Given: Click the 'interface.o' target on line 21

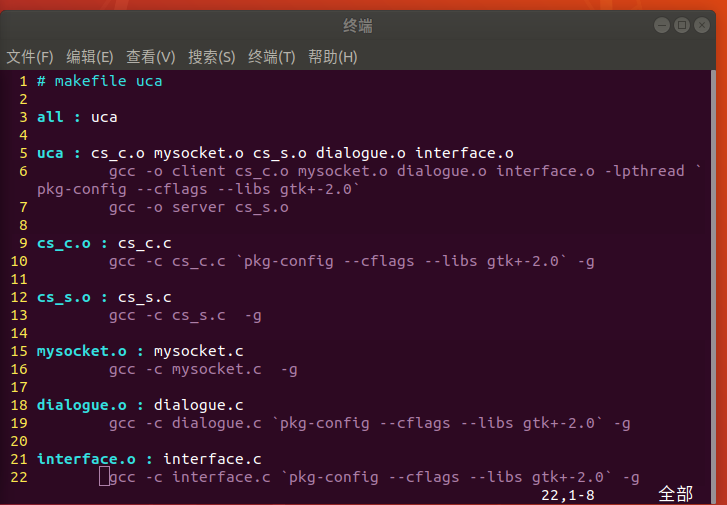Looking at the screenshot, I should (86, 459).
